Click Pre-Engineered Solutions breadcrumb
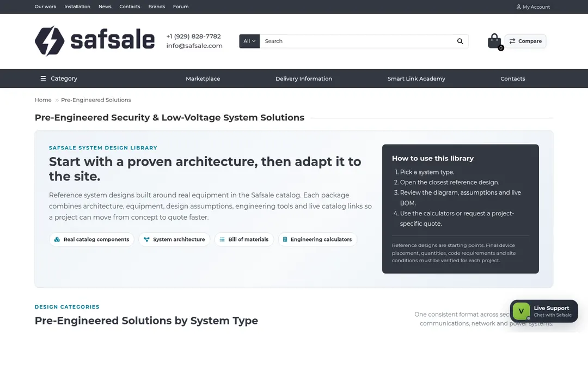 [x=96, y=100]
